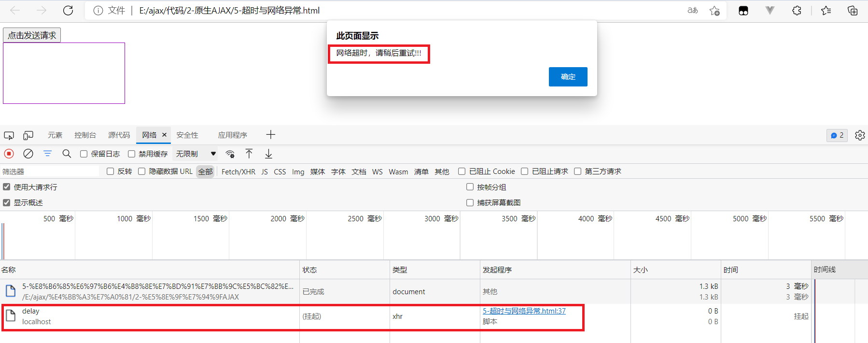Filter requests by Img type
Screen dimensions: 868x343
pos(298,171)
